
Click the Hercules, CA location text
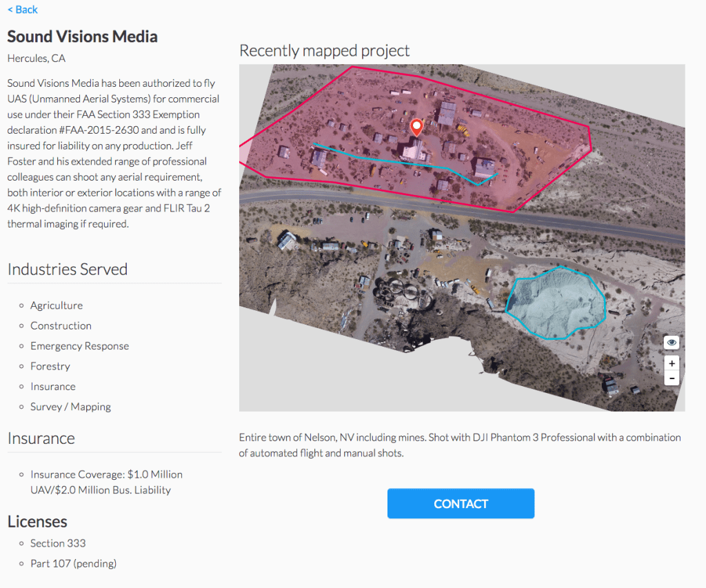click(37, 59)
